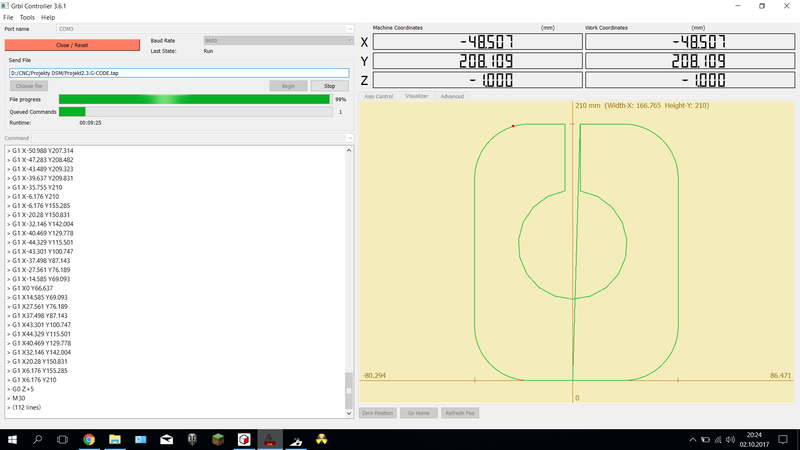Click the file path input field

tap(179, 73)
